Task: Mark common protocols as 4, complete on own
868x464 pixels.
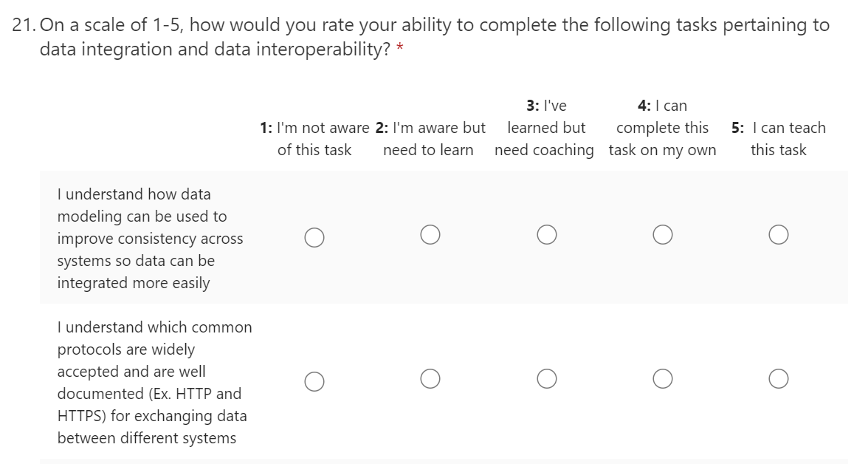Action: 662,378
